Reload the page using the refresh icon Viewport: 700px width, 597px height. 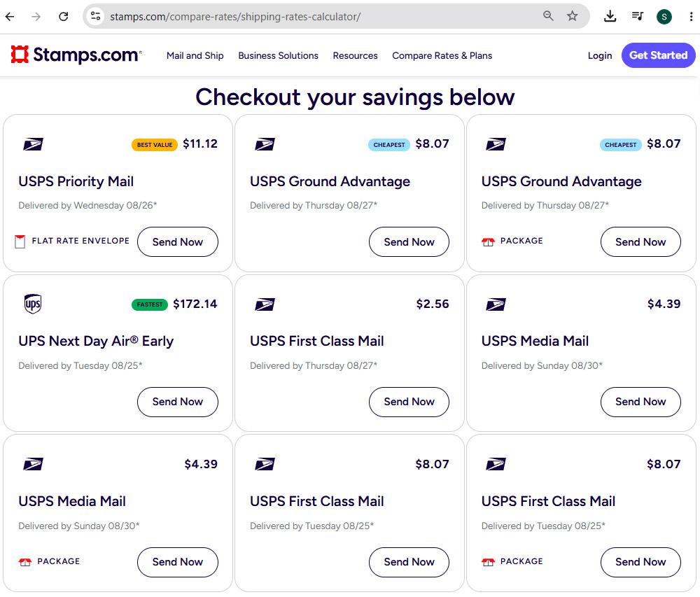pyautogui.click(x=64, y=17)
